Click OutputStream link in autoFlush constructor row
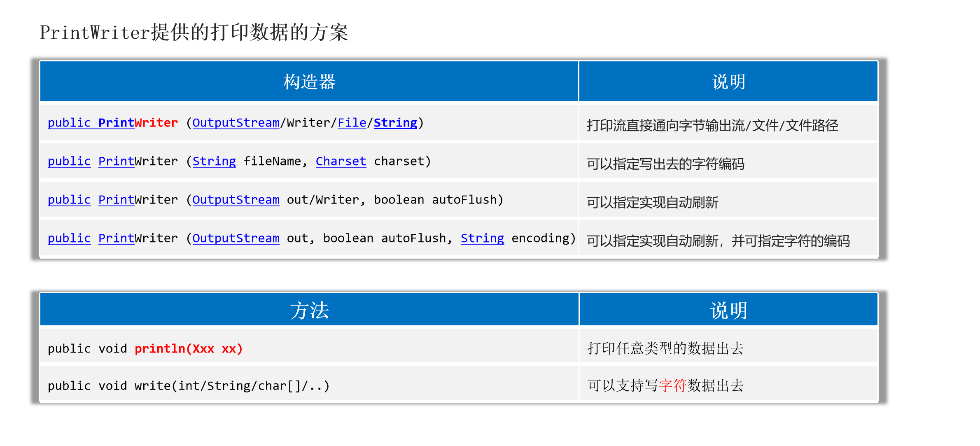 [x=236, y=200]
